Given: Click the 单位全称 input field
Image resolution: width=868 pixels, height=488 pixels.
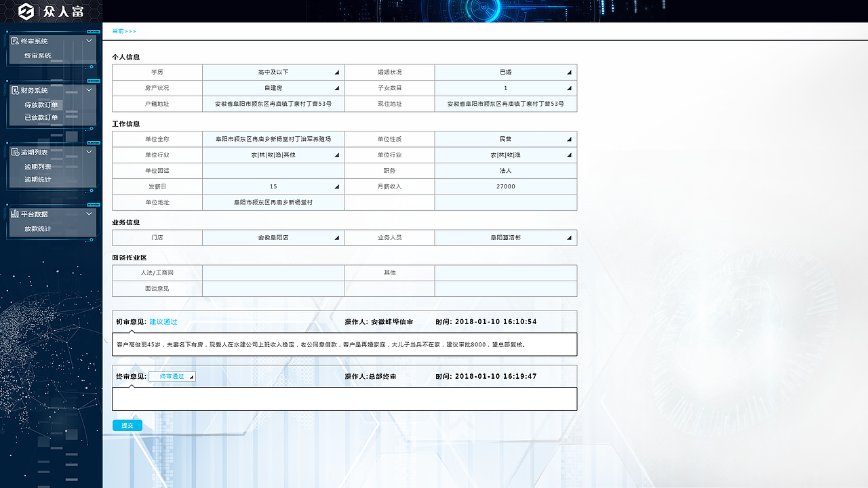Looking at the screenshot, I should [x=273, y=139].
